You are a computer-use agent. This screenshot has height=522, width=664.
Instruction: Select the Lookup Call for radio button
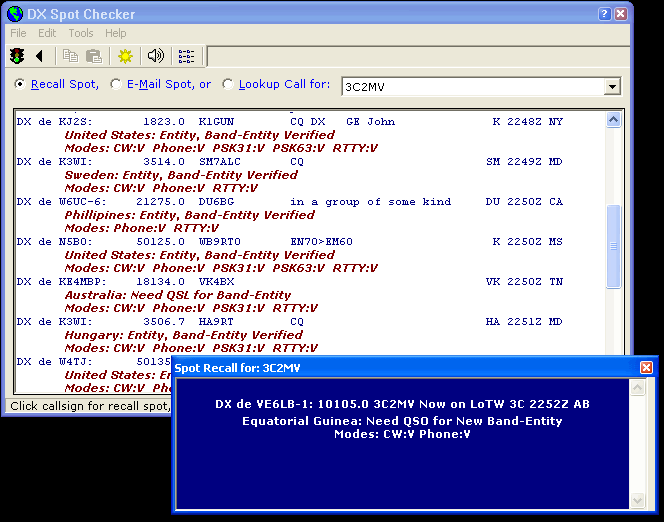(227, 84)
